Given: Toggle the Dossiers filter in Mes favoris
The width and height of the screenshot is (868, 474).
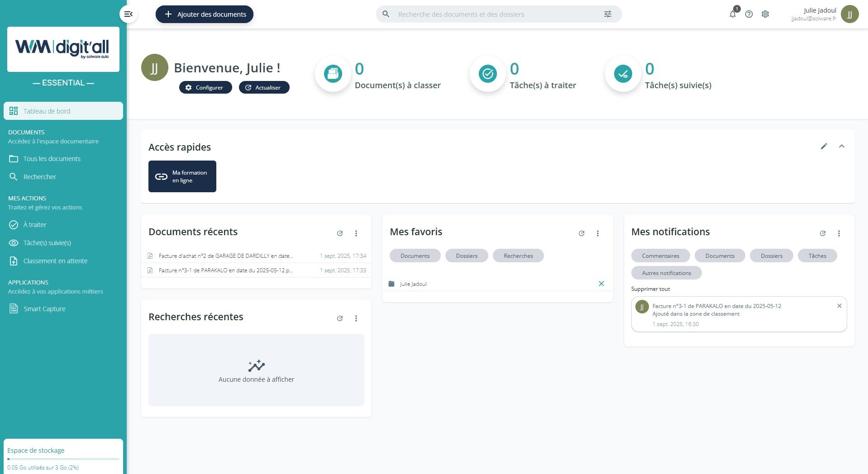Looking at the screenshot, I should tap(467, 256).
